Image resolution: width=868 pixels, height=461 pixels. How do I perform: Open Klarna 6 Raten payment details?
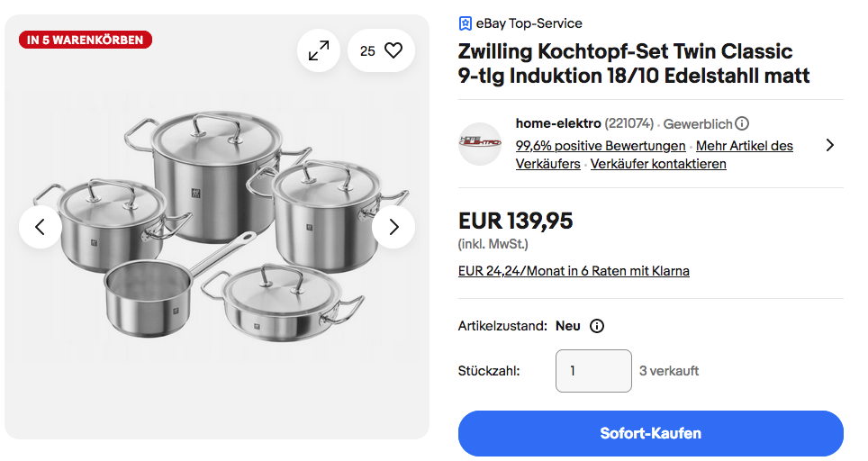click(574, 270)
